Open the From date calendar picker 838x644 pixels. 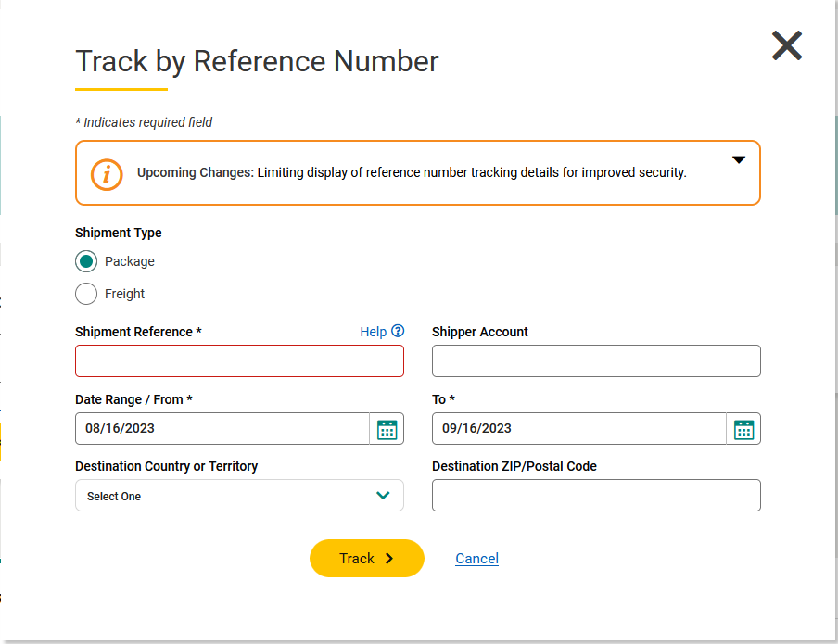tap(387, 429)
